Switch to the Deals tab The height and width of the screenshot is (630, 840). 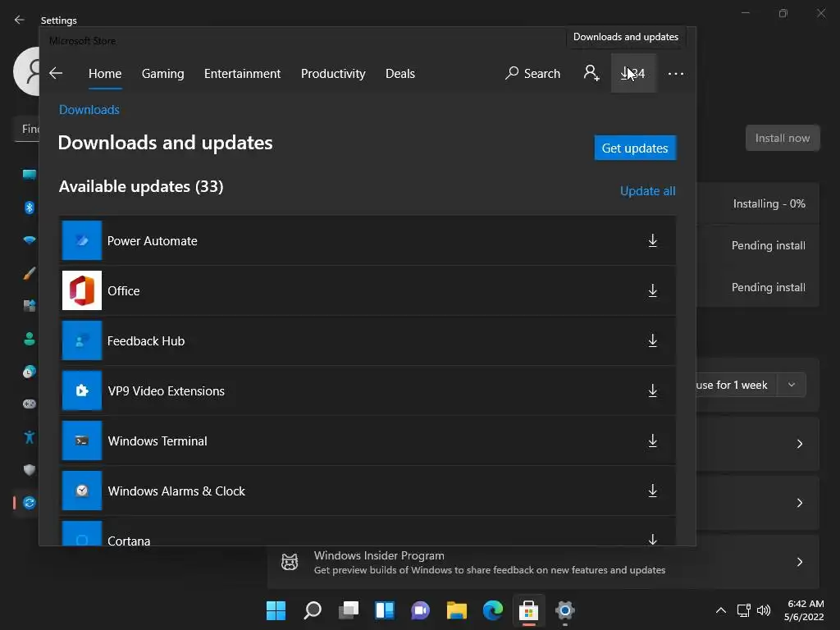[x=400, y=73]
